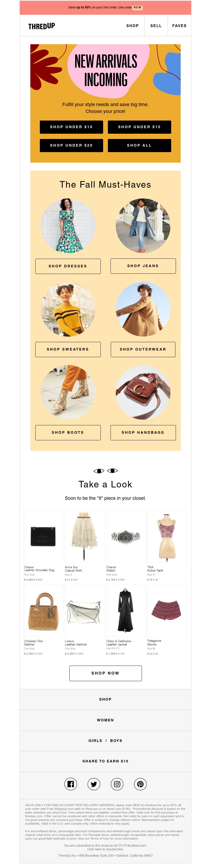Click the SHOP HANDBAGS button
211x868 pixels.
[x=143, y=433]
